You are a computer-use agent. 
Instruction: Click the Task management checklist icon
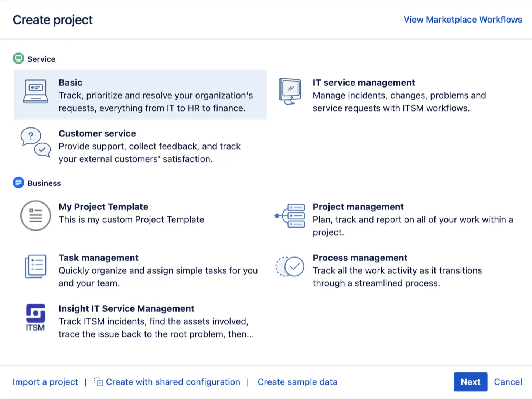(35, 266)
